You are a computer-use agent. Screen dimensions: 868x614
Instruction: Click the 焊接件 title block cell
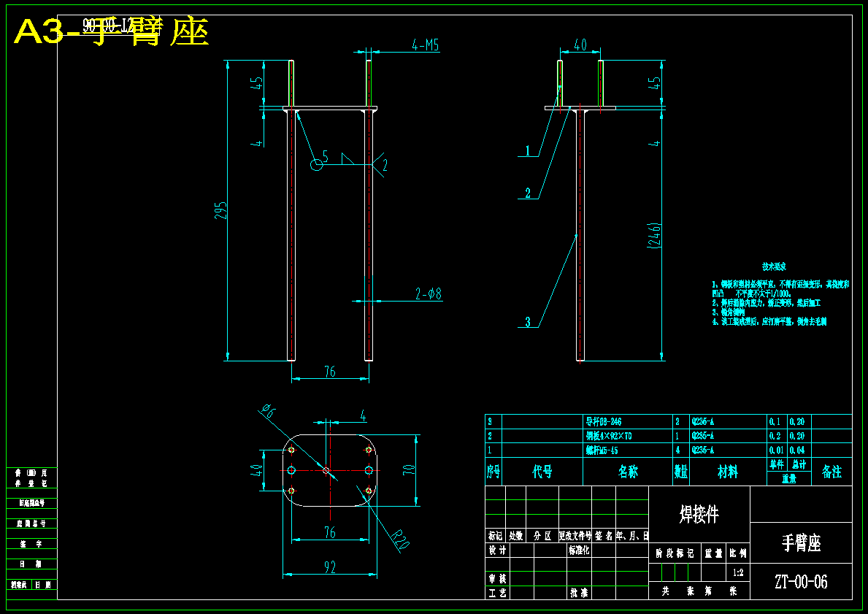click(699, 514)
